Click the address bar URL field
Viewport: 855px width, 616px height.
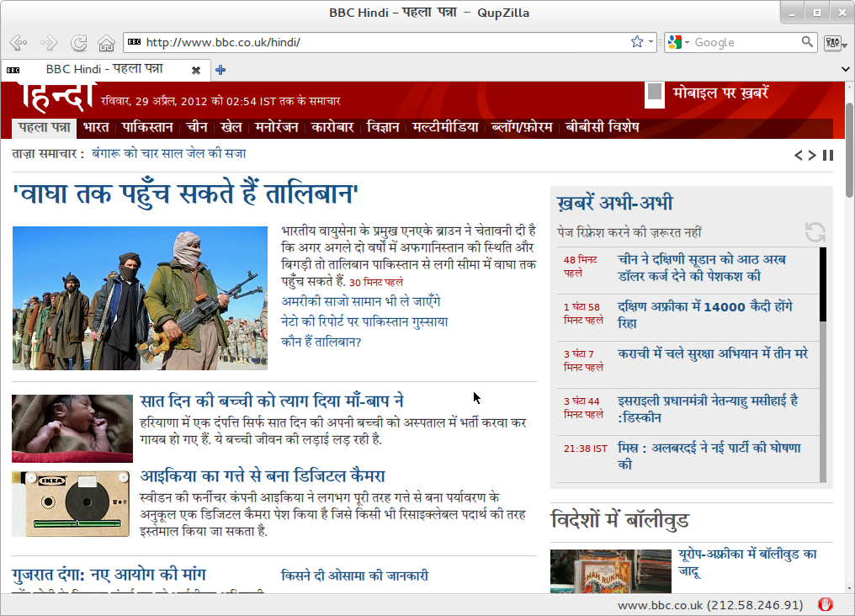pos(382,42)
